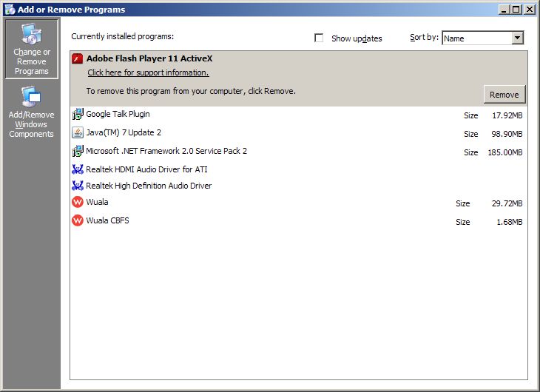Enable the Show updates checkbox
The height and width of the screenshot is (392, 540).
coord(319,38)
